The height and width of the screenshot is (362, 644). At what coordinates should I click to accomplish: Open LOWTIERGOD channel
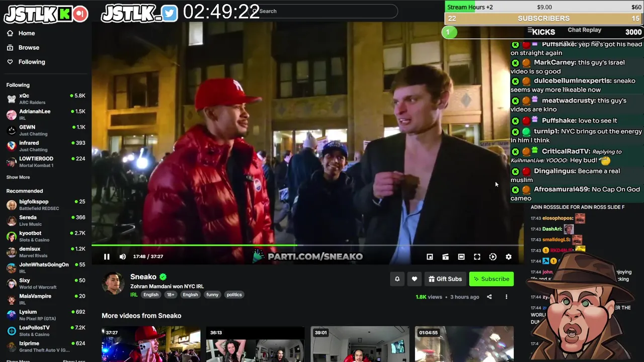coord(46,161)
